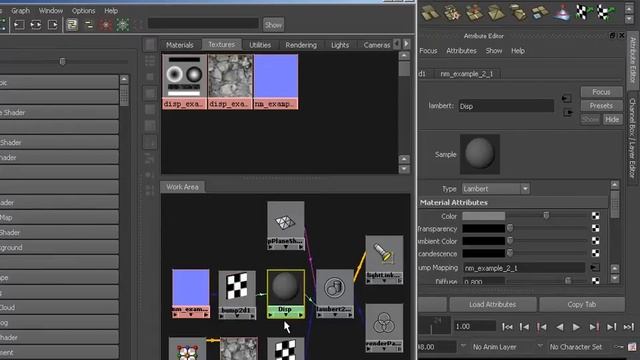Click the play forward button
Image resolution: width=640 pixels, height=360 pixels.
tap(576, 327)
